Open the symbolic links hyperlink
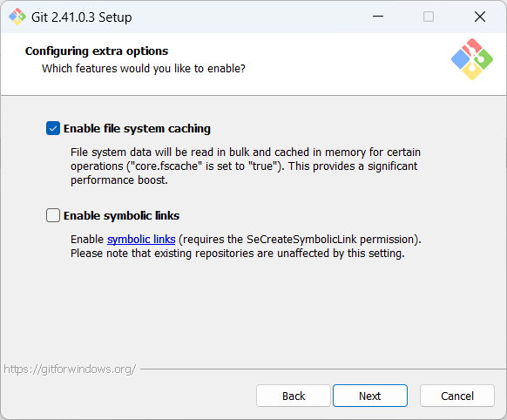This screenshot has width=507, height=420. (141, 240)
